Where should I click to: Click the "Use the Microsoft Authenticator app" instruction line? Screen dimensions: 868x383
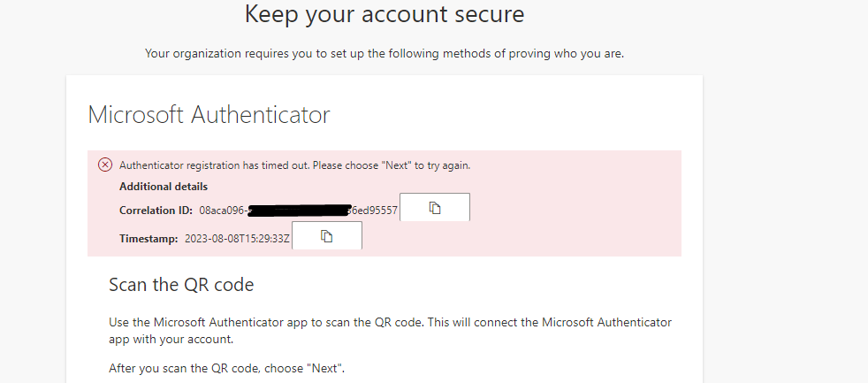390,322
